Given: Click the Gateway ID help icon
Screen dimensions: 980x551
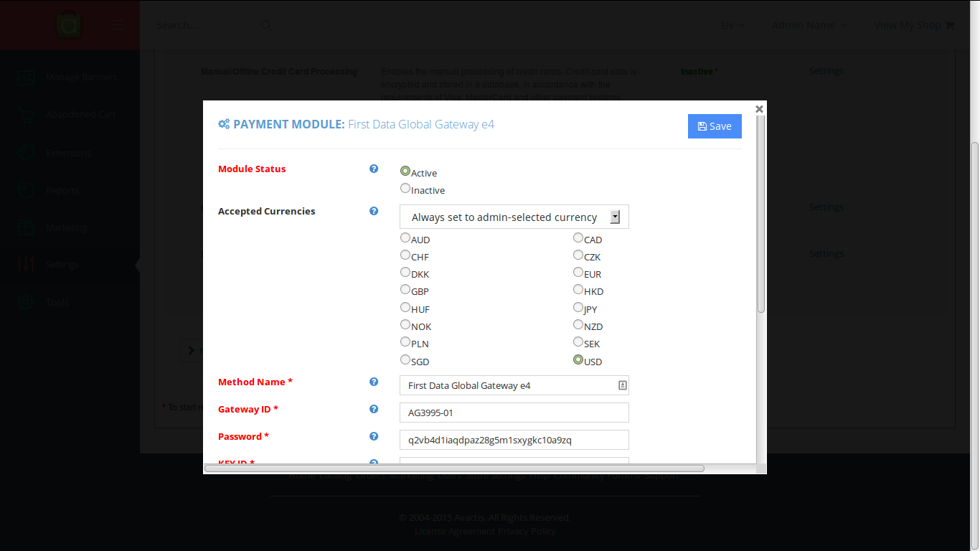Looking at the screenshot, I should click(374, 409).
